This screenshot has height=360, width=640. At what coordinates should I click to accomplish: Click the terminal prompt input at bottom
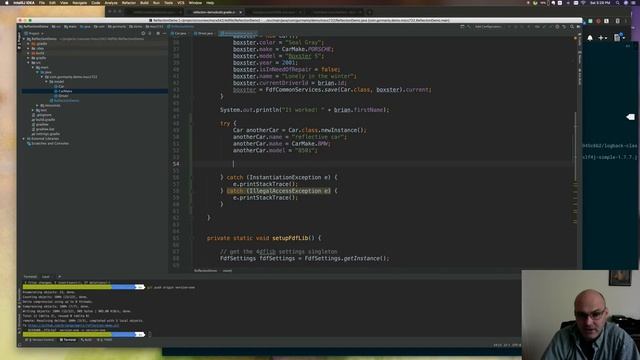pos(149,335)
